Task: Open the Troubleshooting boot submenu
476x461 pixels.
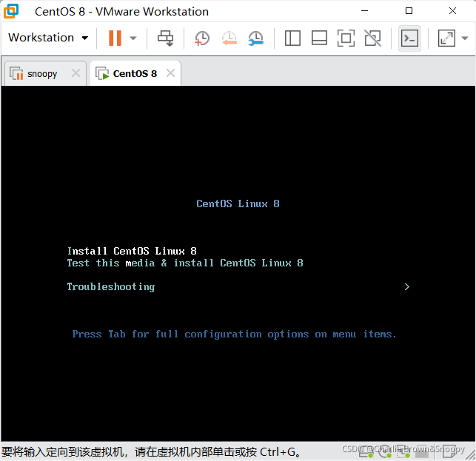Action: click(111, 286)
